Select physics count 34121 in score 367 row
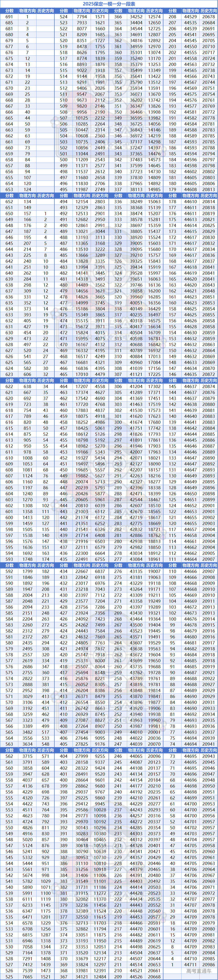218x980 pixels. 81,976
